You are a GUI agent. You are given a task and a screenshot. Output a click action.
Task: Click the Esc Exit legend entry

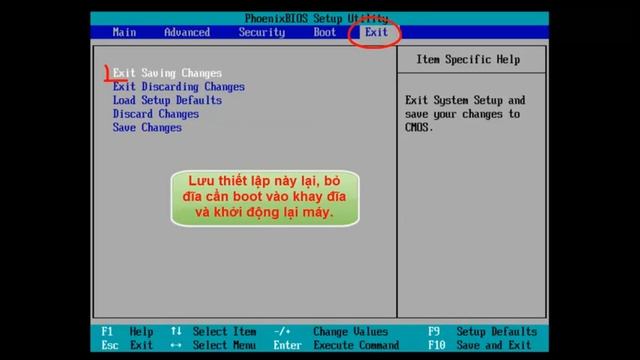click(127, 345)
